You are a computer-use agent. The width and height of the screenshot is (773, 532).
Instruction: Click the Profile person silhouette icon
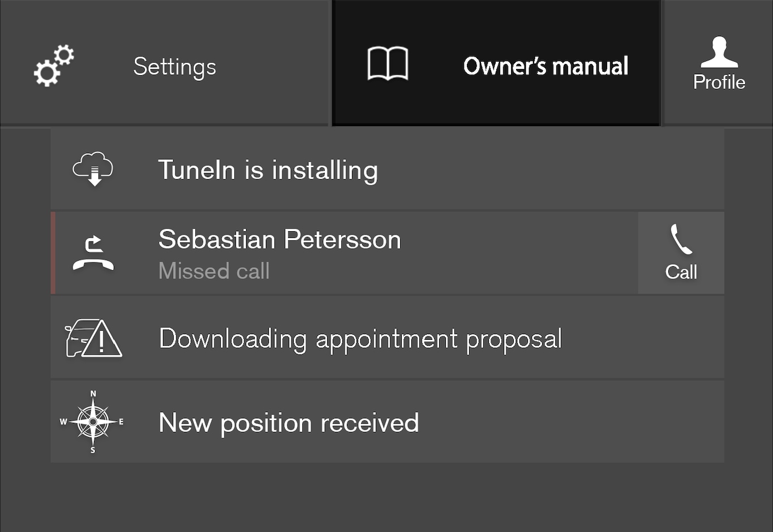[x=719, y=53]
